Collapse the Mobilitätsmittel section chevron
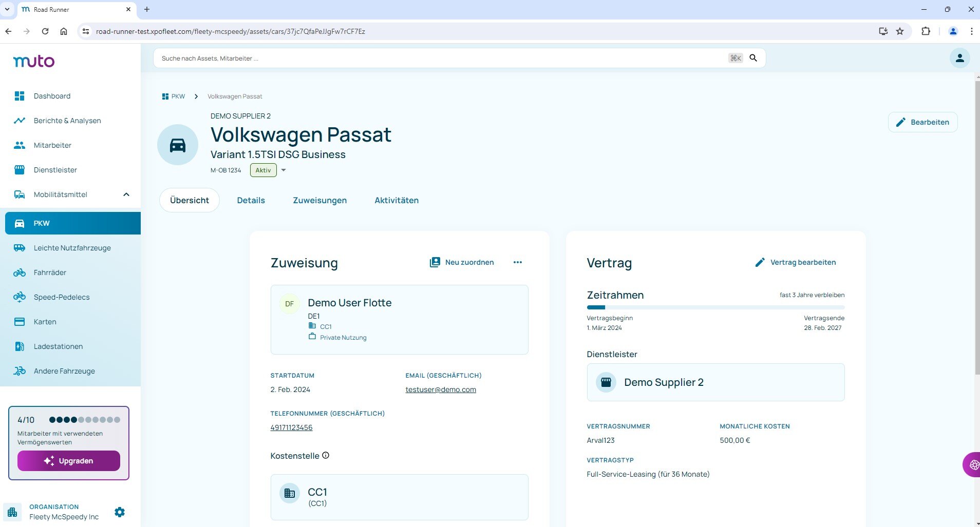The height and width of the screenshot is (527, 980). 126,194
